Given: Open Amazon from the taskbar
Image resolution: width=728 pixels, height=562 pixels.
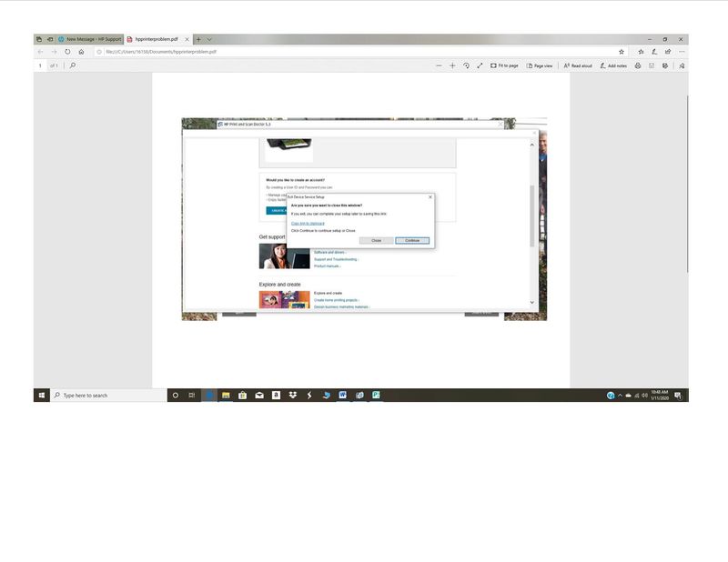Looking at the screenshot, I should pos(276,396).
